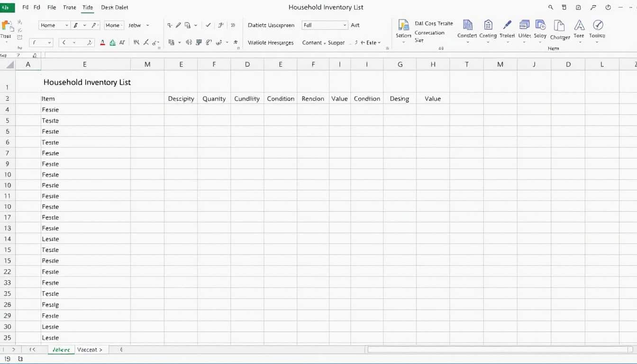Click the Watiole Hresurges button

pyautogui.click(x=271, y=43)
